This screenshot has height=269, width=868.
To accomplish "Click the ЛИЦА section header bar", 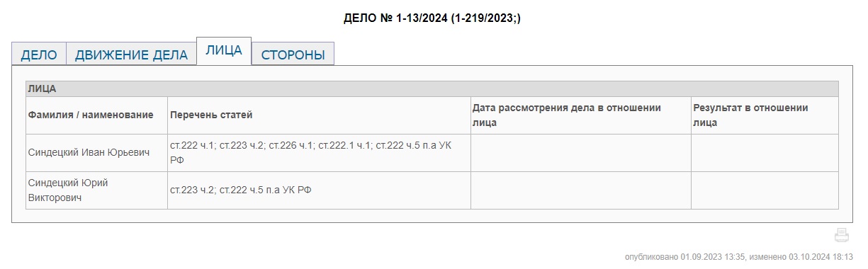I will point(432,89).
